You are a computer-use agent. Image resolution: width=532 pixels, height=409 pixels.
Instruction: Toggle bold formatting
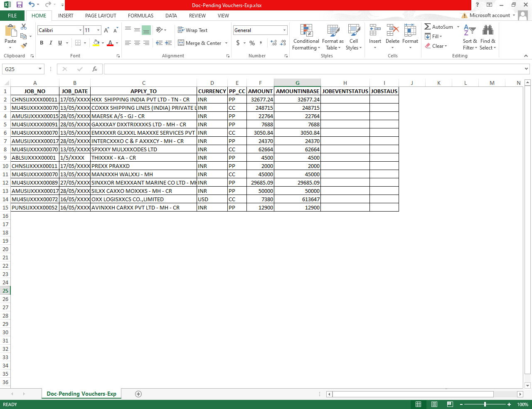(x=42, y=43)
